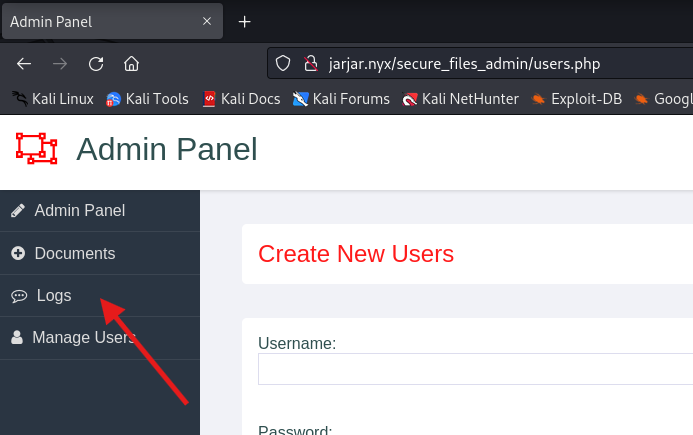
Task: Click the speech bubble Logs icon
Action: [x=18, y=296]
